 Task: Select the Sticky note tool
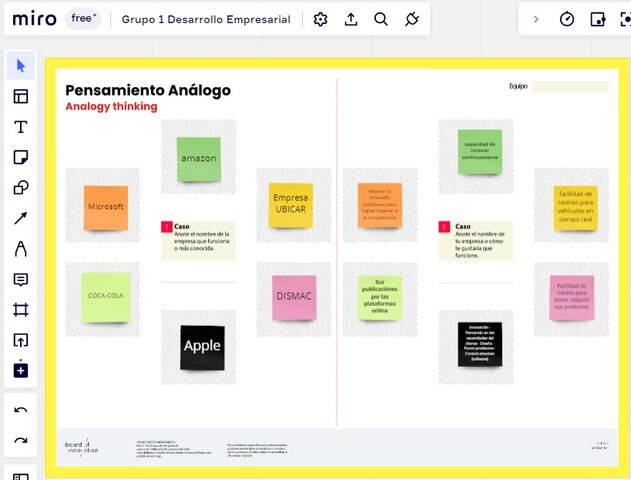[x=21, y=157]
